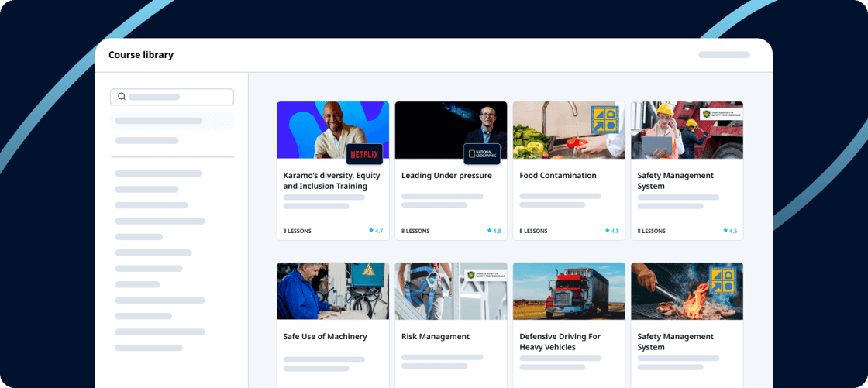Open the Risk Management harness thumbnail
Screen dimensions: 868x388
tap(450, 291)
